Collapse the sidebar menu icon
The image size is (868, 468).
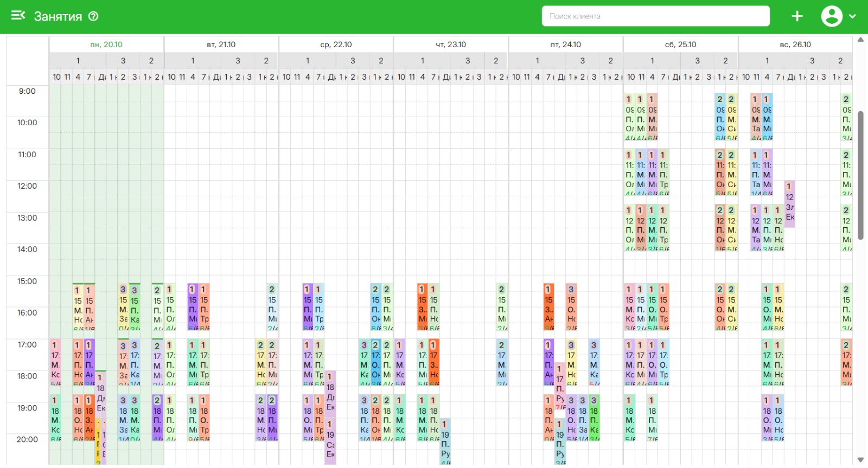coord(18,16)
